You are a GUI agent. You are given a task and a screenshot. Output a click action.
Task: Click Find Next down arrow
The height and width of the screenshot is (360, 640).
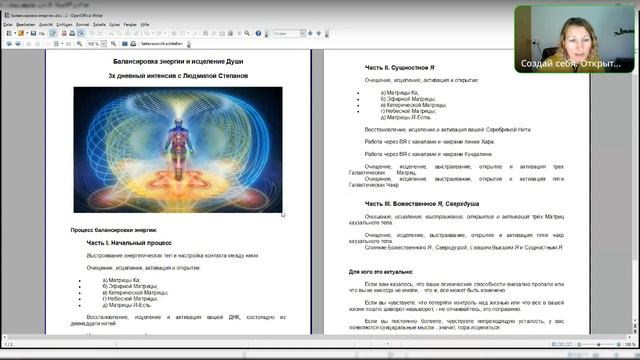(318, 33)
